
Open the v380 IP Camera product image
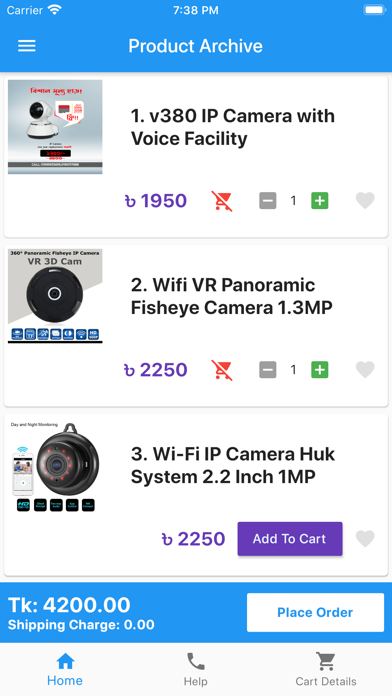[55, 127]
